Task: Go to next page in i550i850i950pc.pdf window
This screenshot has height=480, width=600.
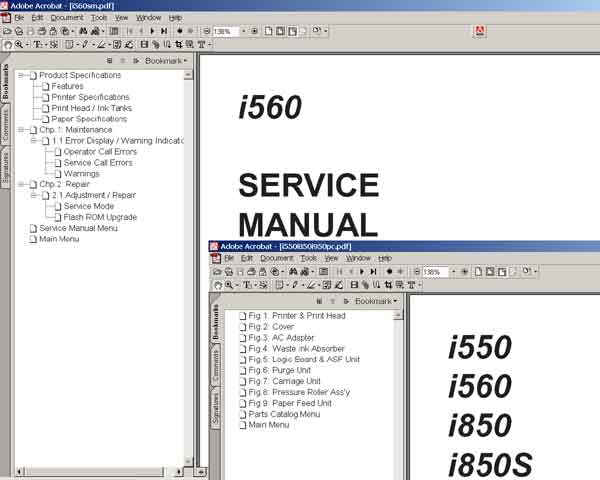Action: tap(362, 271)
